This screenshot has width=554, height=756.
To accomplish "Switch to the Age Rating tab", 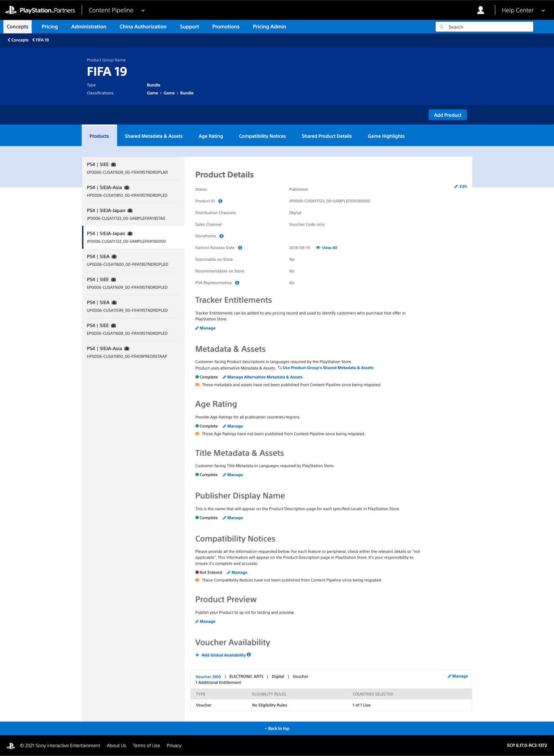I will point(211,136).
